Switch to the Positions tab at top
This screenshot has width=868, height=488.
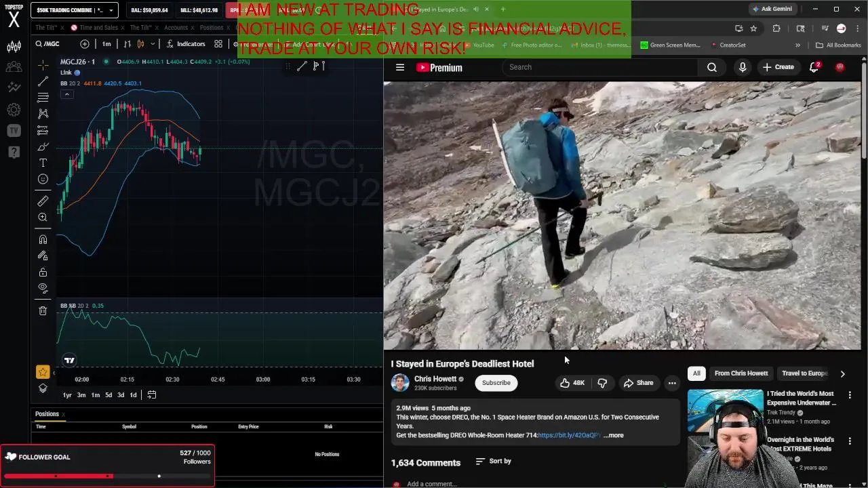coord(211,28)
